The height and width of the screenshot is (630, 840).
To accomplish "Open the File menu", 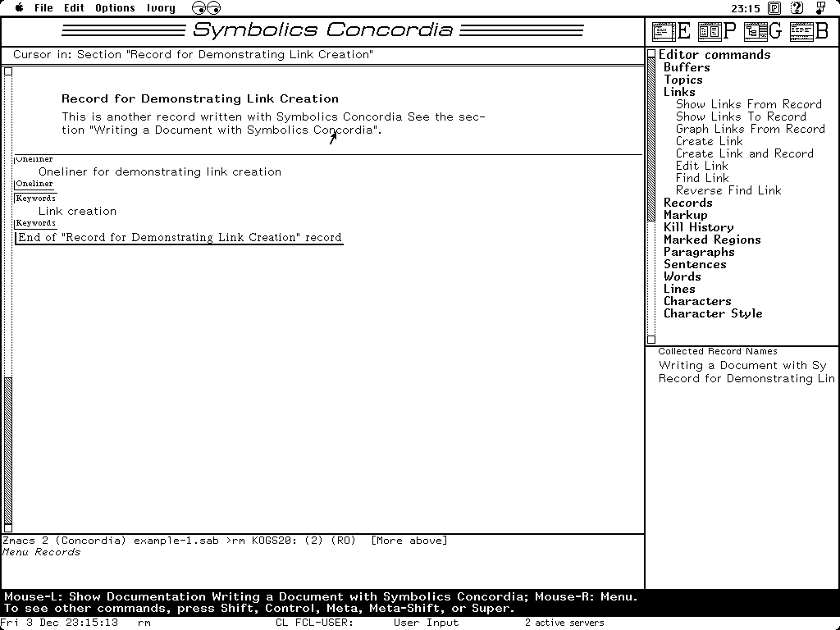I will pos(44,8).
